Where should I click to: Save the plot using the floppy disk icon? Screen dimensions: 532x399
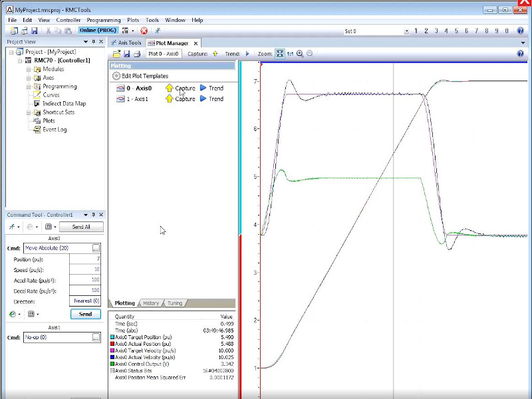tap(126, 53)
